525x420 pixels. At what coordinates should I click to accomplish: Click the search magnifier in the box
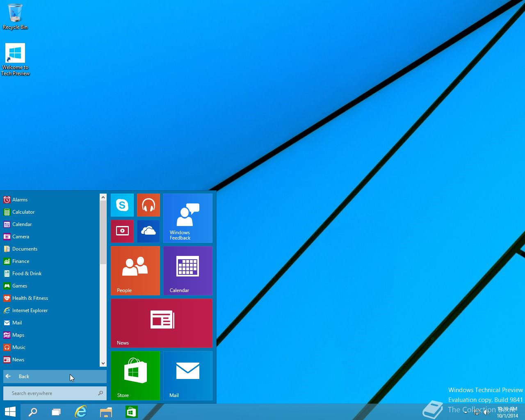pos(100,393)
